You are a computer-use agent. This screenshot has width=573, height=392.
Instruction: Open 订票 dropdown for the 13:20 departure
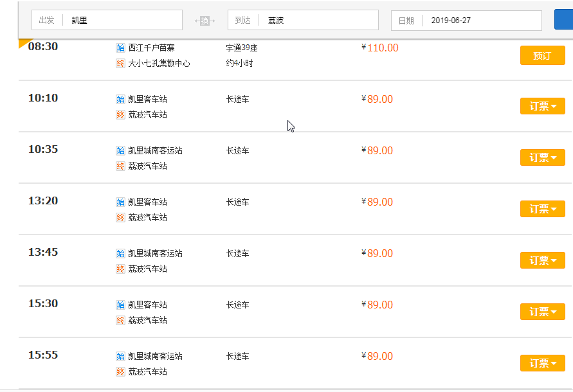tap(543, 209)
